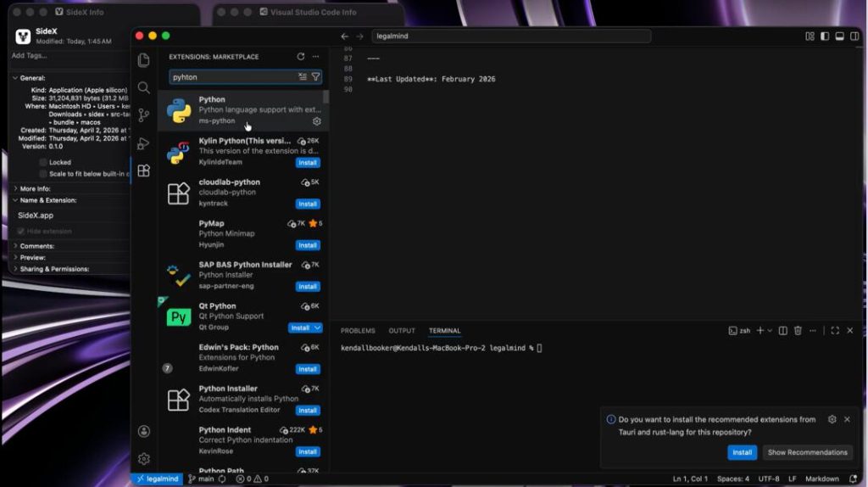
Task: Toggle the Hide extension checkbox
Action: pyautogui.click(x=20, y=231)
